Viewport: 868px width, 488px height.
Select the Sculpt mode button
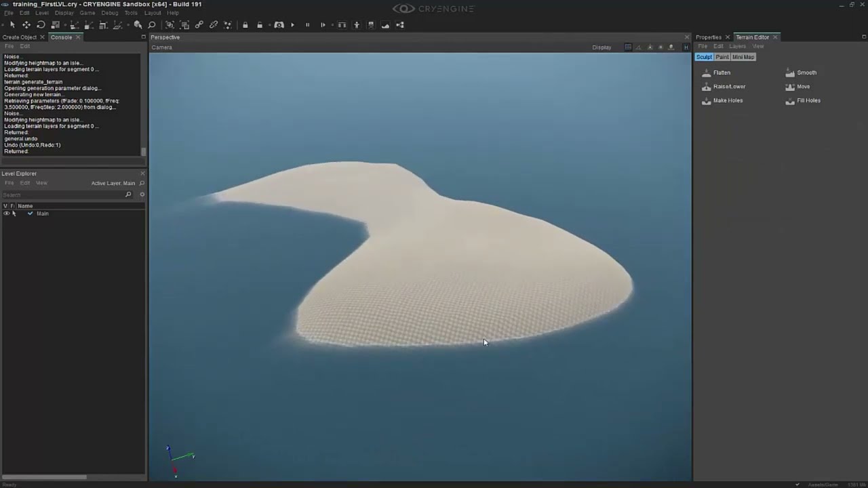(x=704, y=57)
